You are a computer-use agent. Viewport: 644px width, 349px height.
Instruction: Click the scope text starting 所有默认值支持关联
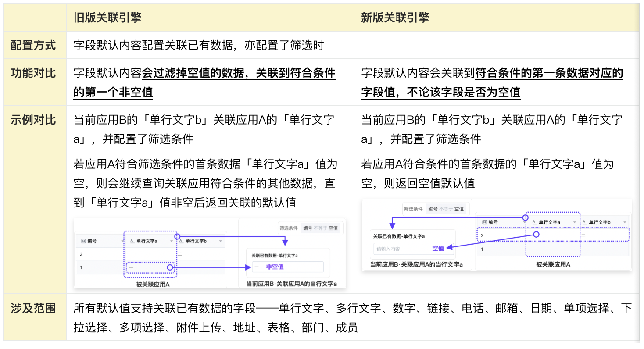[x=353, y=318]
